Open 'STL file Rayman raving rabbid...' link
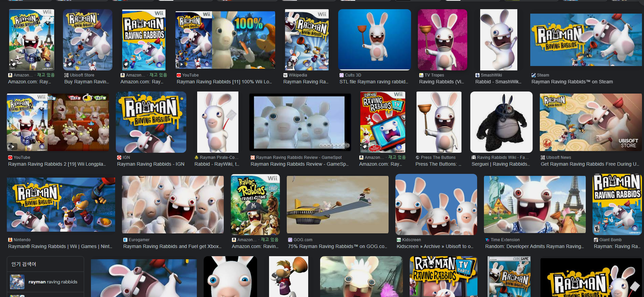The image size is (644, 297). click(x=374, y=82)
